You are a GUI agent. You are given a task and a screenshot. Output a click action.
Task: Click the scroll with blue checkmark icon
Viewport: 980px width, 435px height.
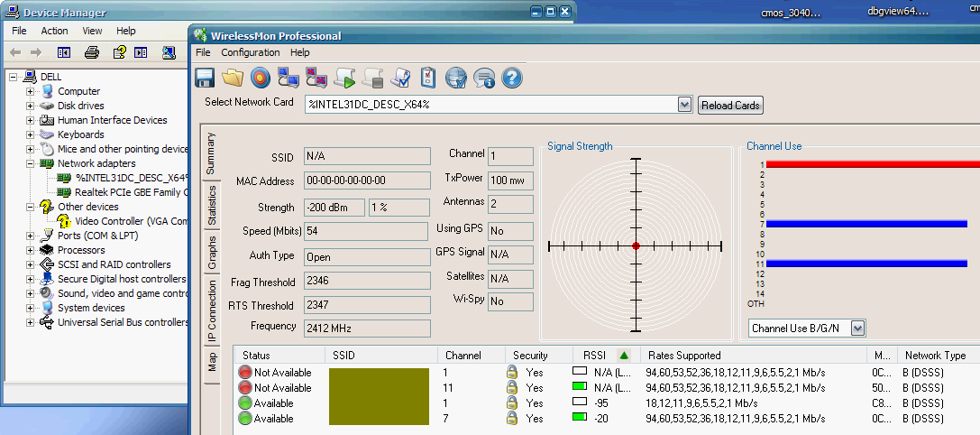pos(400,78)
